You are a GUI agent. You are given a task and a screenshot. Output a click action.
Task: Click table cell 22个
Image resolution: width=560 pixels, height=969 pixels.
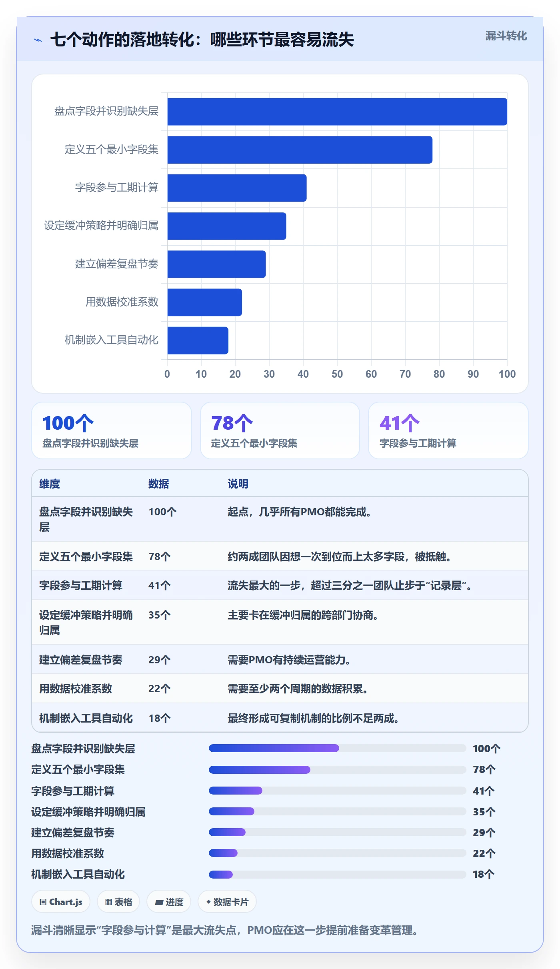pyautogui.click(x=160, y=689)
